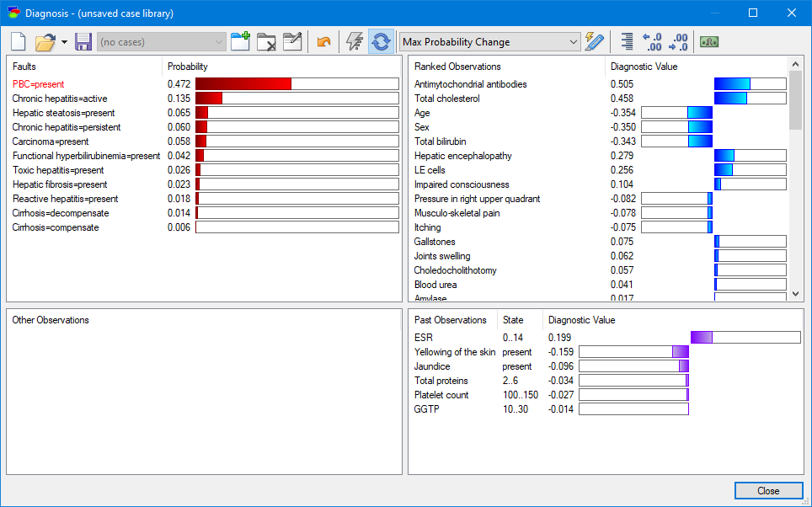The image size is (812, 507).
Task: Select the Functional hyperbilirubinemia=present fault
Action: (x=87, y=156)
